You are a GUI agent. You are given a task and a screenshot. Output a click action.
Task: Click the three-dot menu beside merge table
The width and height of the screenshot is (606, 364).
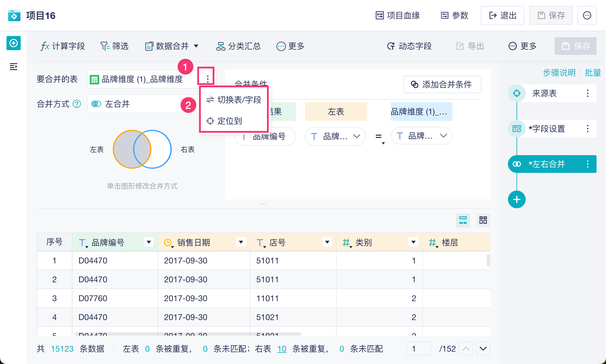[208, 79]
